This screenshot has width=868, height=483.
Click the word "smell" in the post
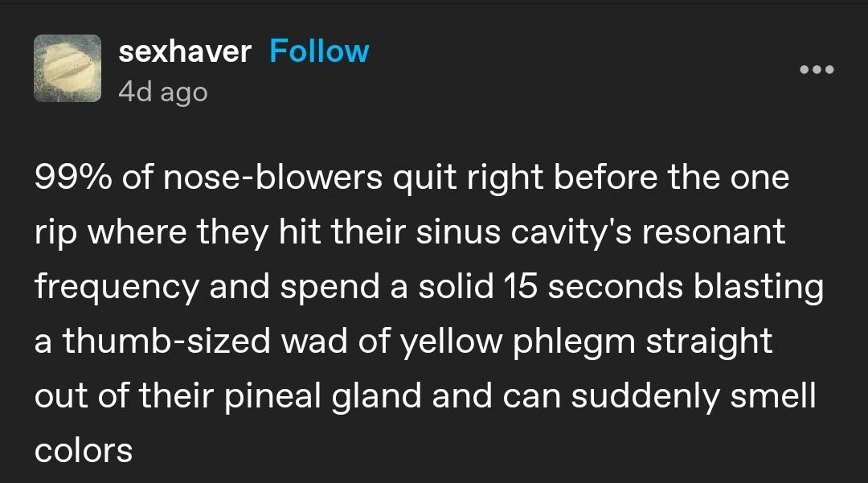766,396
